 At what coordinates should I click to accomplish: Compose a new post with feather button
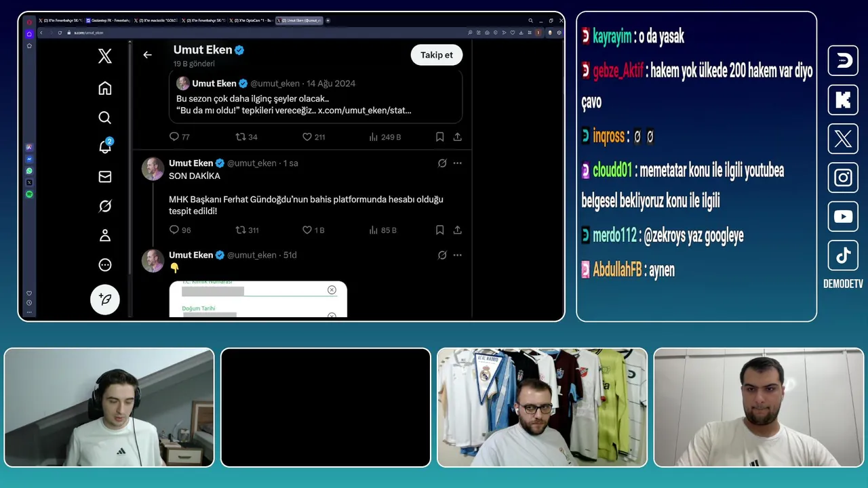[x=105, y=299]
